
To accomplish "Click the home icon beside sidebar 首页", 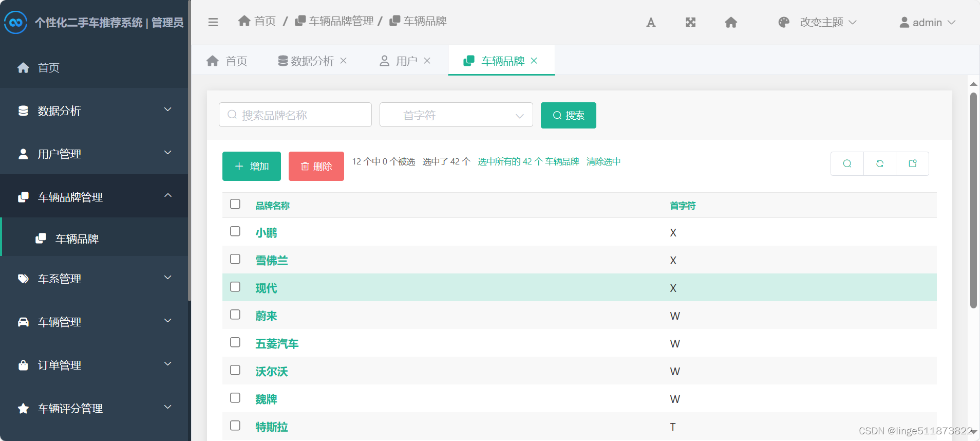I will pyautogui.click(x=23, y=67).
